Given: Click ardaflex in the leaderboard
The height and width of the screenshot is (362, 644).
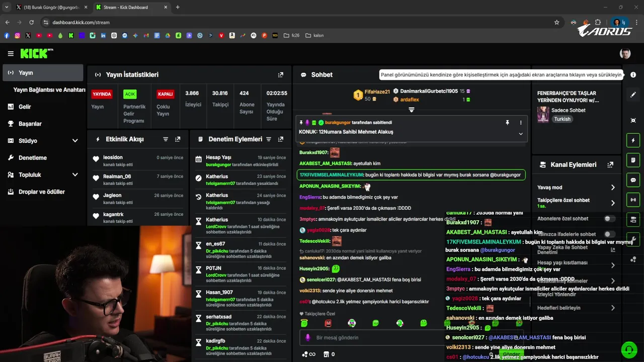Looking at the screenshot, I should [409, 100].
